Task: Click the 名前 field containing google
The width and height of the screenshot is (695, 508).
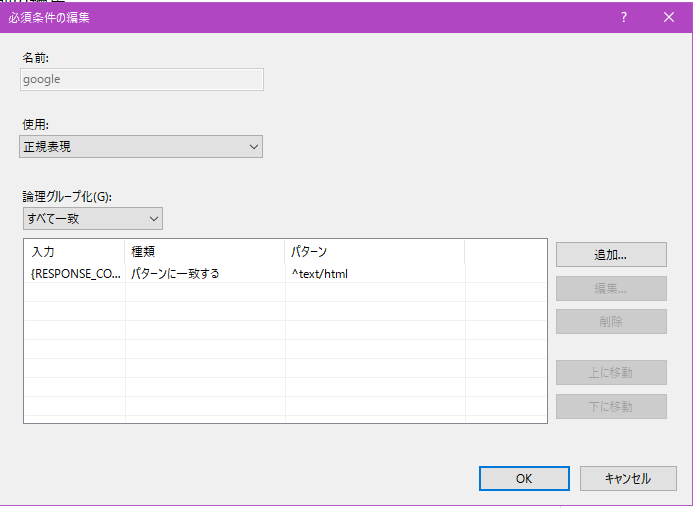Action: [142, 79]
